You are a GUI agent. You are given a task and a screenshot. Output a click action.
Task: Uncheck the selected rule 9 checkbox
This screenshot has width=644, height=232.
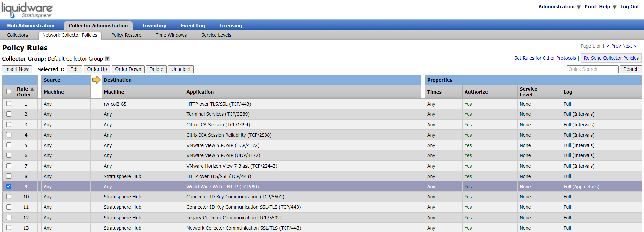[9, 186]
